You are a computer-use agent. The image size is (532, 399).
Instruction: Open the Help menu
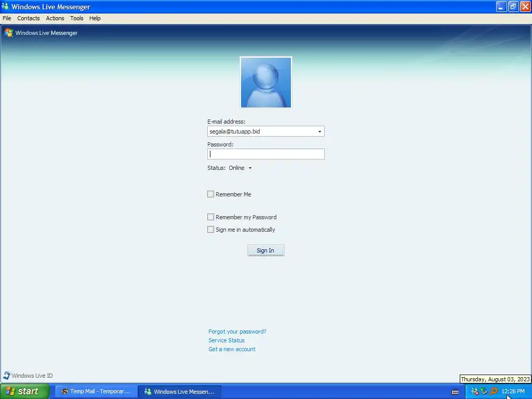point(95,18)
